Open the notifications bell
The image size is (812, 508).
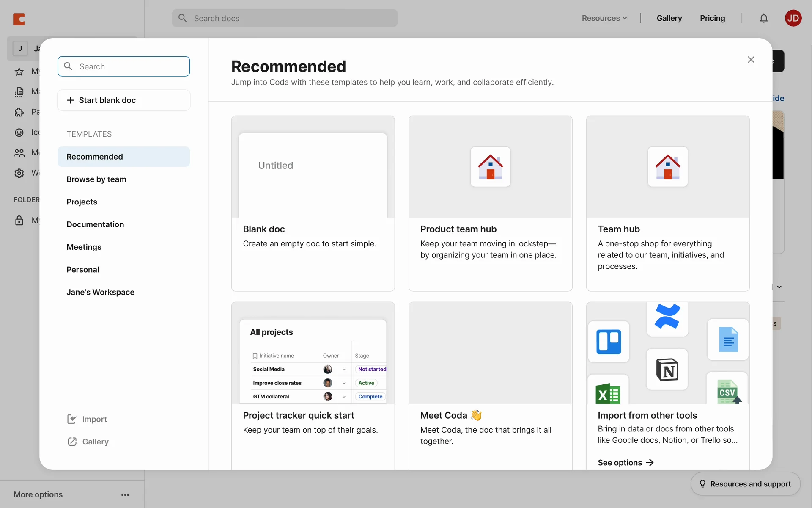pyautogui.click(x=763, y=18)
